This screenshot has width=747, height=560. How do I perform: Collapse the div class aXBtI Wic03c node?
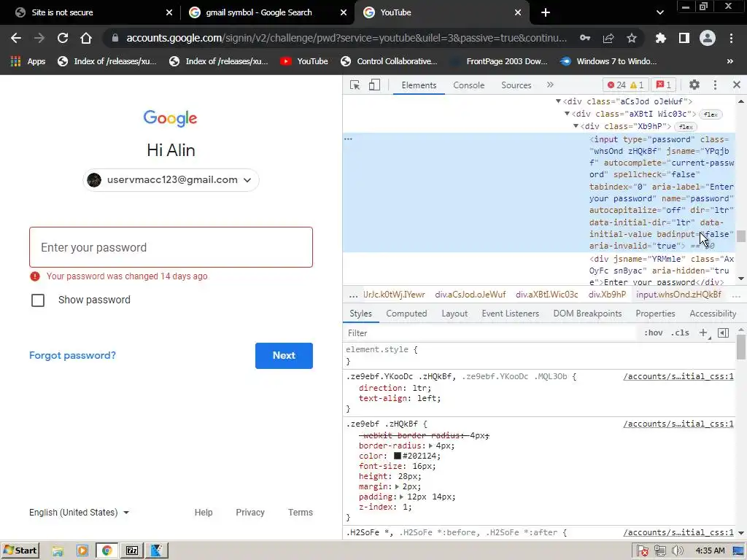click(567, 114)
